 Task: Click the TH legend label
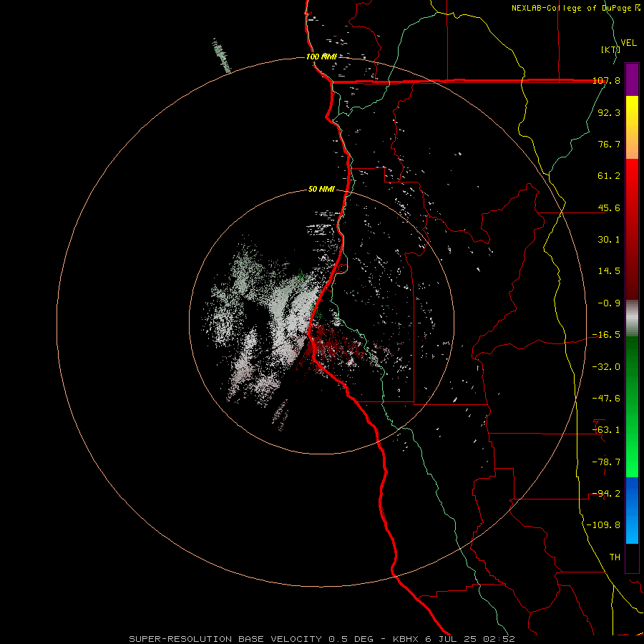(615, 557)
